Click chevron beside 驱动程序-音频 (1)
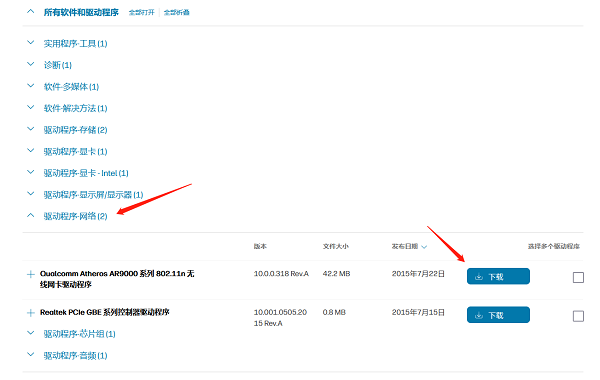The height and width of the screenshot is (380, 600). tap(31, 355)
